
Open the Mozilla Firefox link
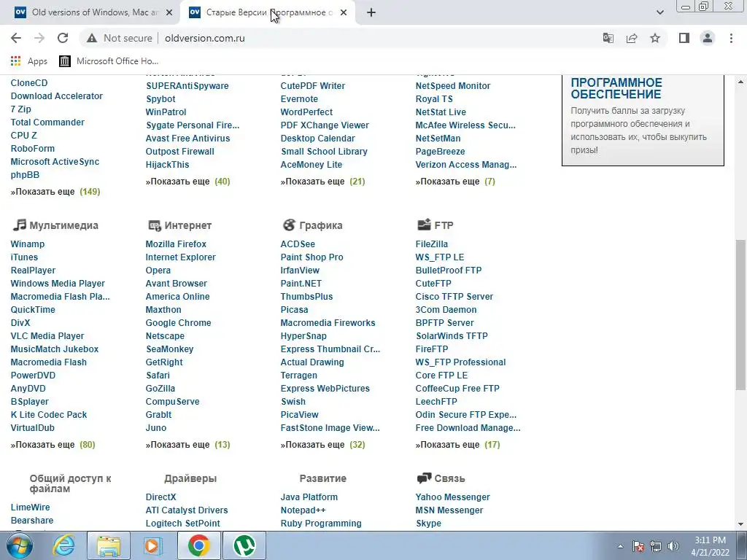[x=176, y=244]
